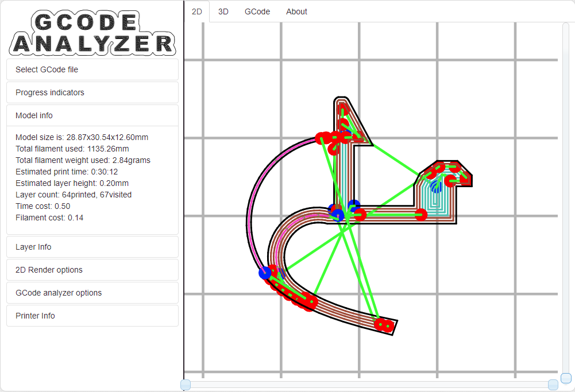
Task: Open the About tab
Action: tap(296, 11)
